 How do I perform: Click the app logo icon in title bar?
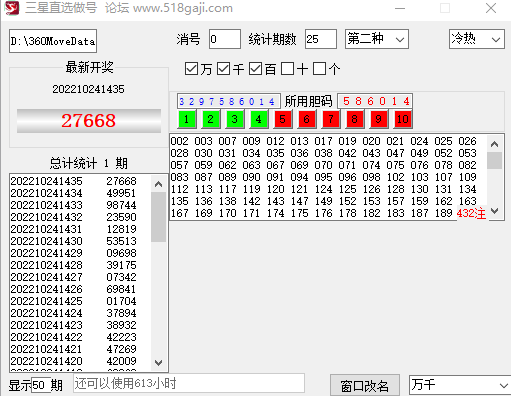(12, 8)
